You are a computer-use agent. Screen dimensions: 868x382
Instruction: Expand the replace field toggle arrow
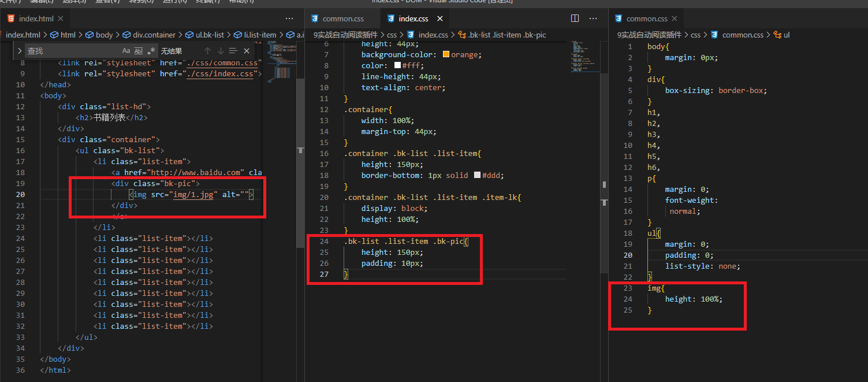tap(20, 51)
